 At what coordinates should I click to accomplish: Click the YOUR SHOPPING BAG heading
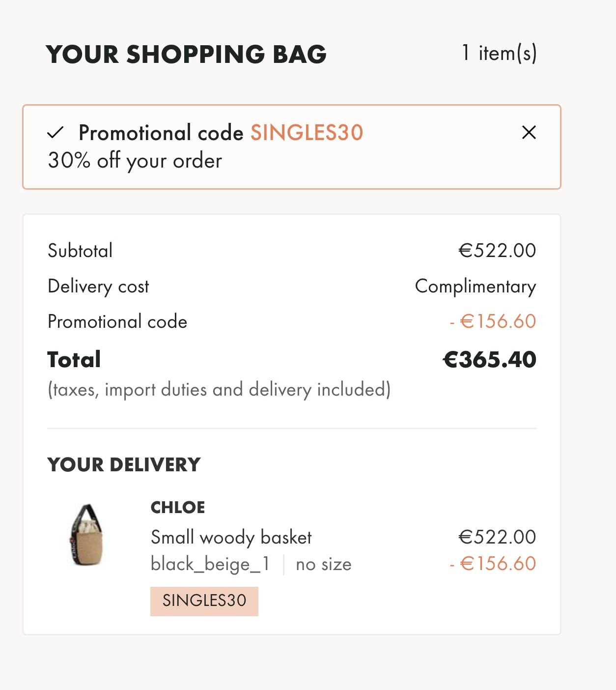[186, 54]
